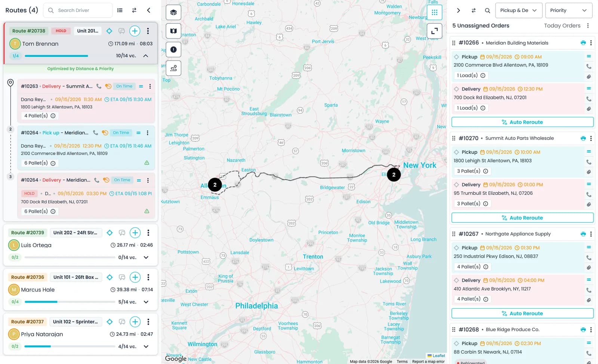Image resolution: width=598 pixels, height=364 pixels.
Task: Call contact for 2100 Commerce Blvd pickup
Action: pyautogui.click(x=589, y=67)
